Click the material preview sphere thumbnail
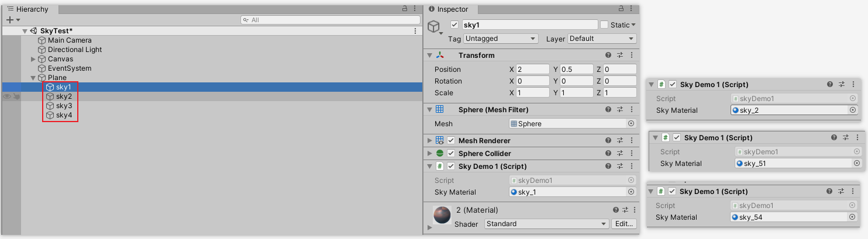This screenshot has height=239, width=868. pos(442,215)
